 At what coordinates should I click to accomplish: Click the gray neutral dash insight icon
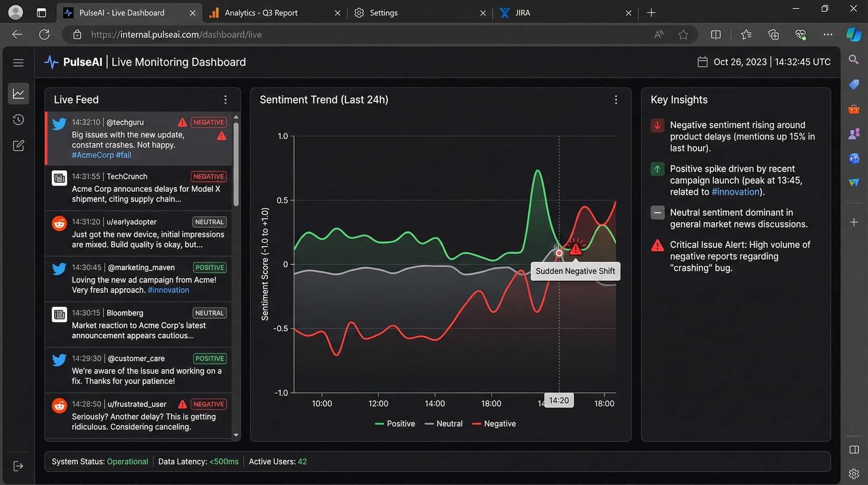point(657,213)
